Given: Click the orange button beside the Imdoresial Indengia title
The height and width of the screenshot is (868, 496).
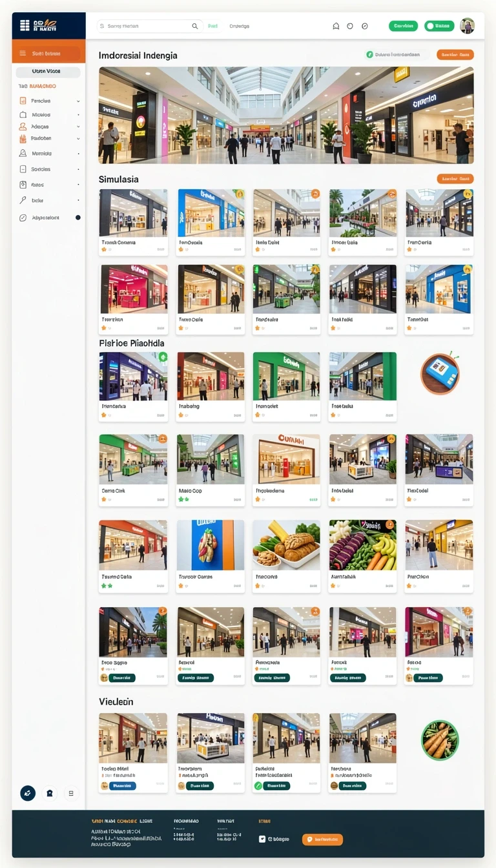Looking at the screenshot, I should pyautogui.click(x=455, y=55).
